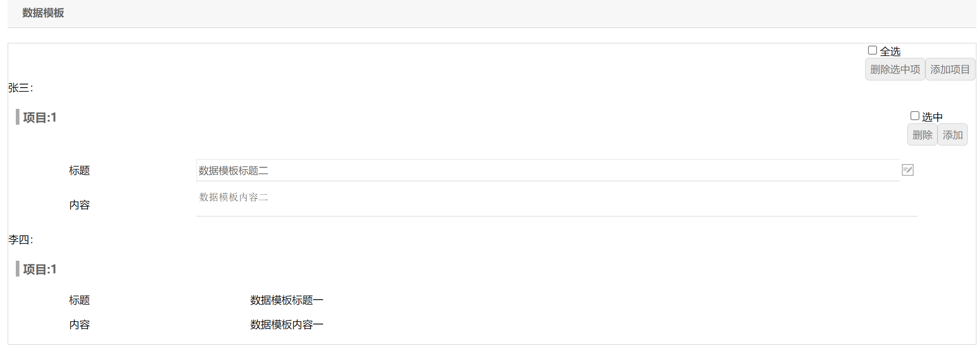Check the 选中 checkbox for 张三's item
This screenshot has height=352, width=980.
[x=915, y=116]
